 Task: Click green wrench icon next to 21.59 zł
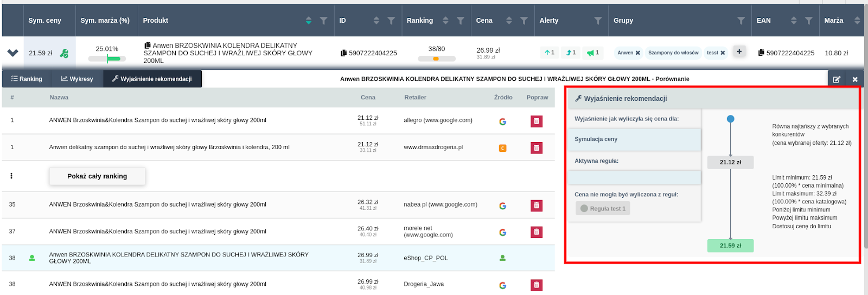point(64,53)
